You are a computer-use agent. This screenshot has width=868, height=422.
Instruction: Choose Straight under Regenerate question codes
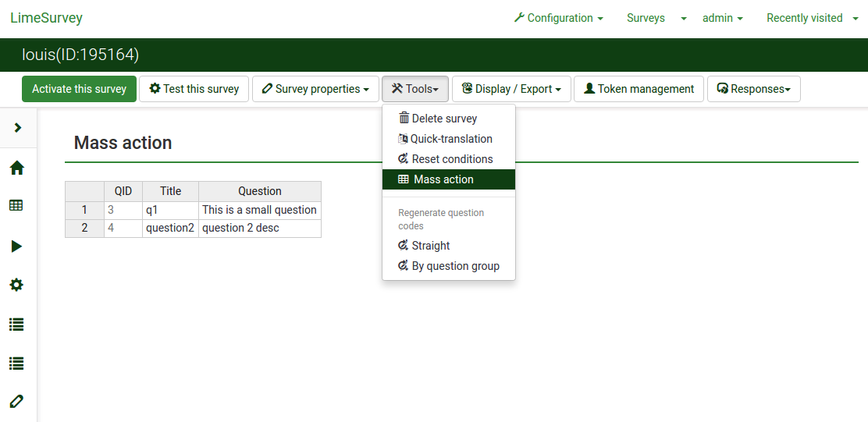pyautogui.click(x=449, y=246)
